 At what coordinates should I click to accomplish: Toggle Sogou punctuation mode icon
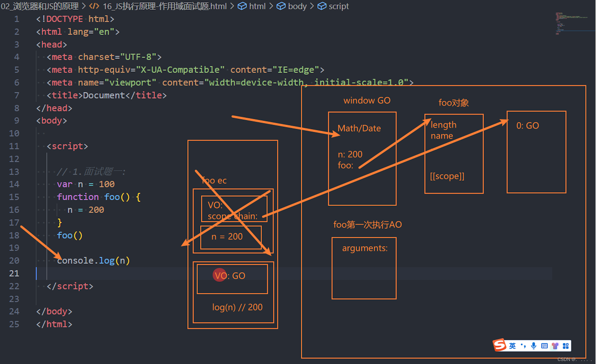tap(523, 346)
